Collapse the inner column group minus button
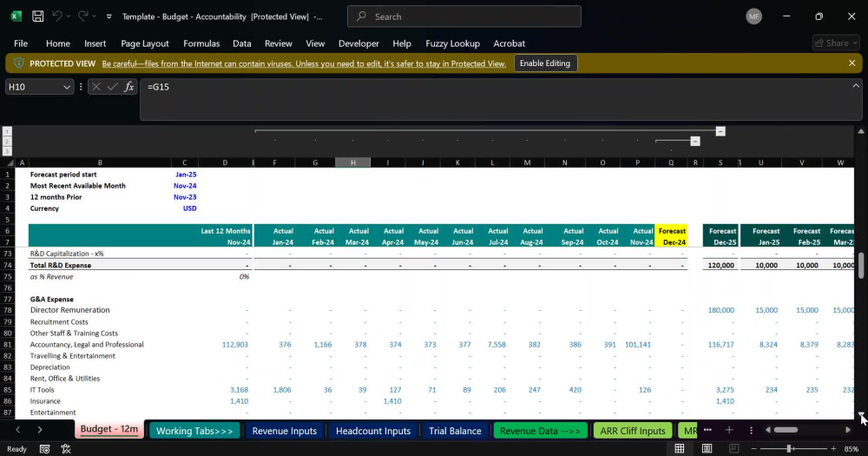This screenshot has height=456, width=868. point(695,142)
